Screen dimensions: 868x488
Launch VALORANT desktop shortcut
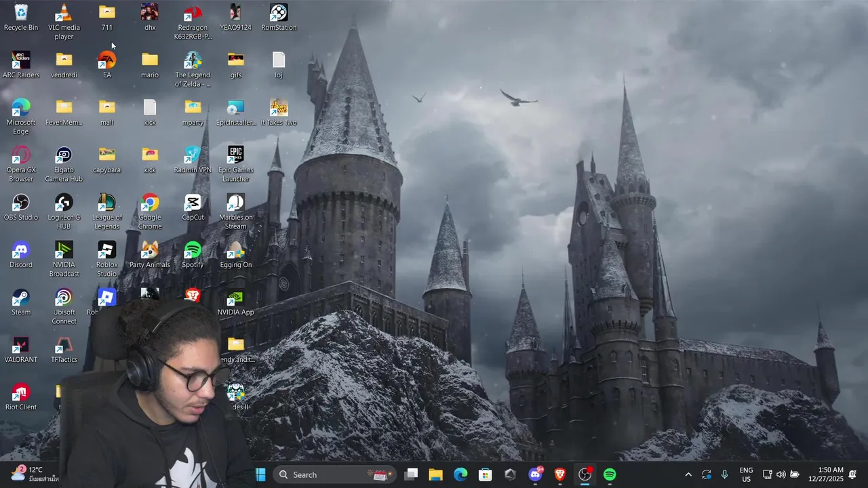pyautogui.click(x=21, y=350)
